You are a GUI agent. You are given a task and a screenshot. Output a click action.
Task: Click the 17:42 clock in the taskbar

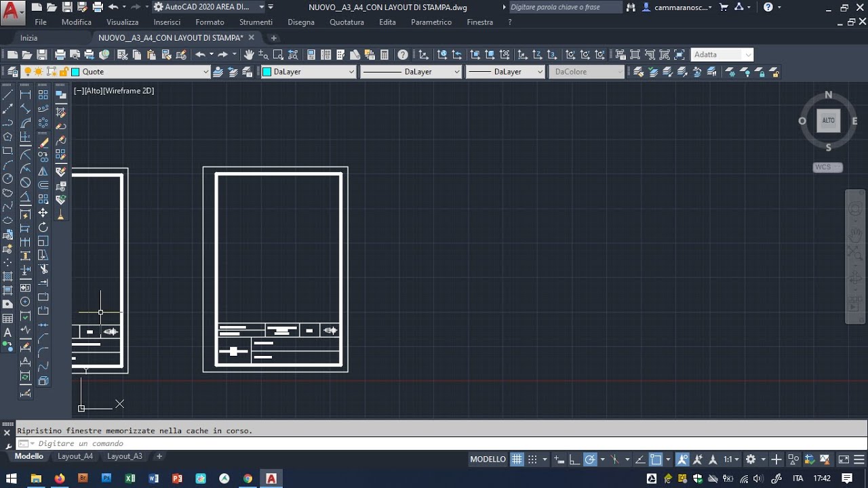(821, 479)
